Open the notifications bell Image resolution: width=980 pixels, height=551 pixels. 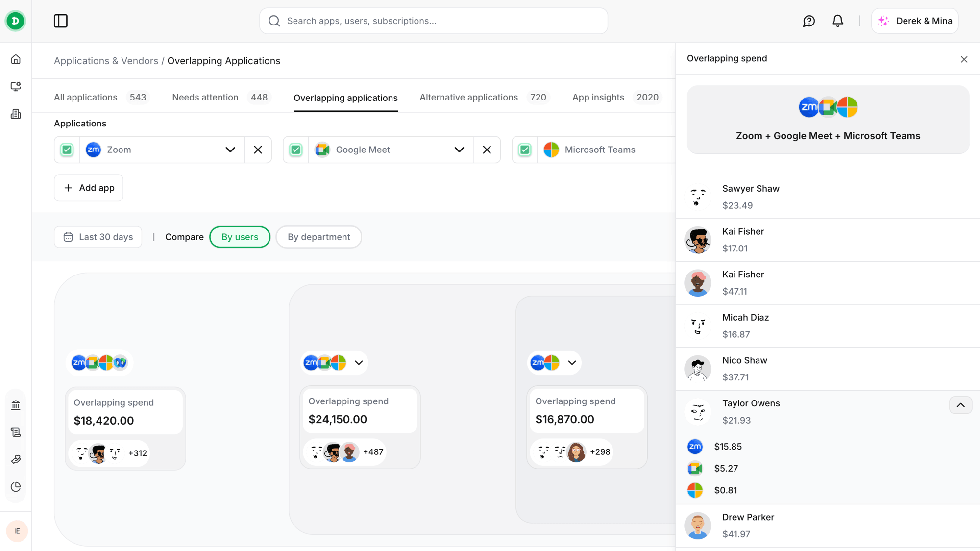coord(838,21)
